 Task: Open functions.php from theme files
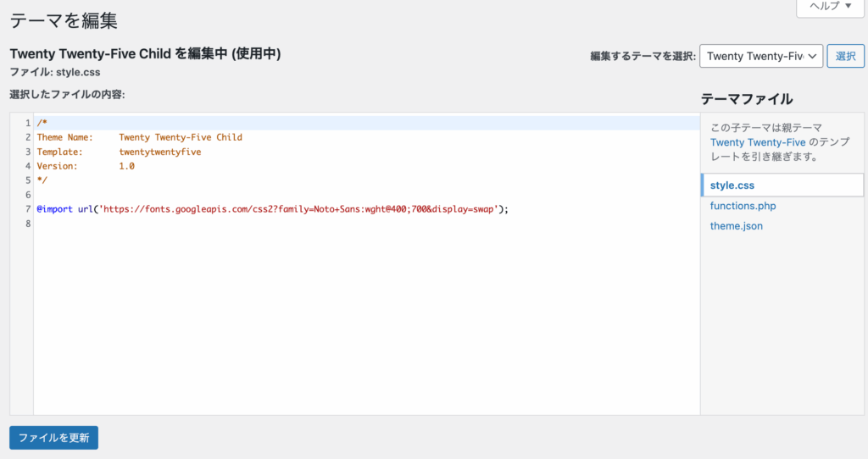(x=743, y=206)
